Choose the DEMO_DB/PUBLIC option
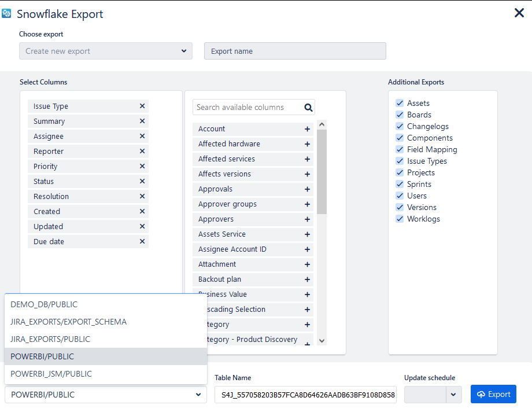 44,304
